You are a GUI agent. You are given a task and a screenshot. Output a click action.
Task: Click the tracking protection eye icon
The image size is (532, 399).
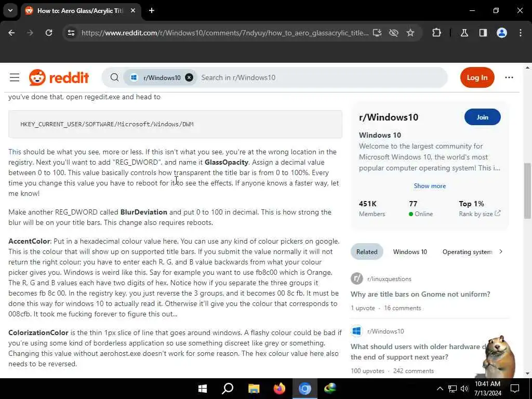click(394, 33)
